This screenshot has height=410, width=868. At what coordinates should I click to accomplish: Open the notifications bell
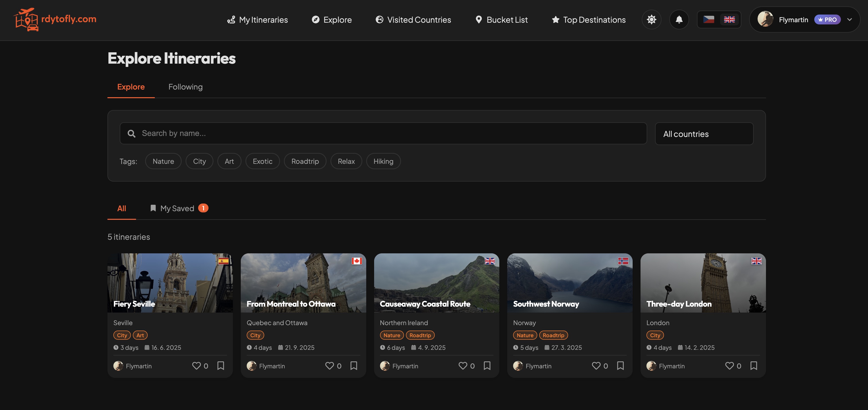679,19
